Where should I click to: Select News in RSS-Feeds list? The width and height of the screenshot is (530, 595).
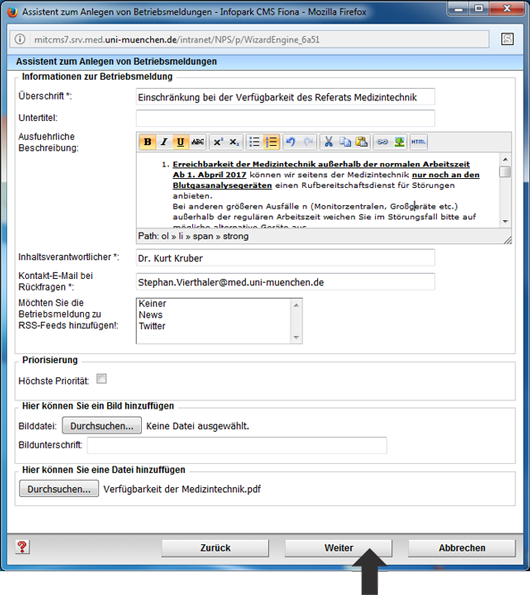(151, 315)
